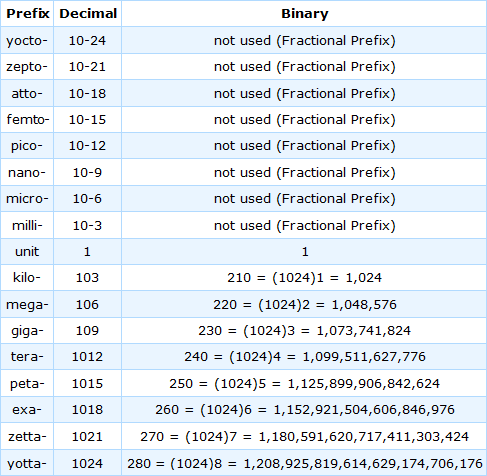Select the pico- prefix cell
Image resolution: width=487 pixels, height=476 pixels.
27,146
